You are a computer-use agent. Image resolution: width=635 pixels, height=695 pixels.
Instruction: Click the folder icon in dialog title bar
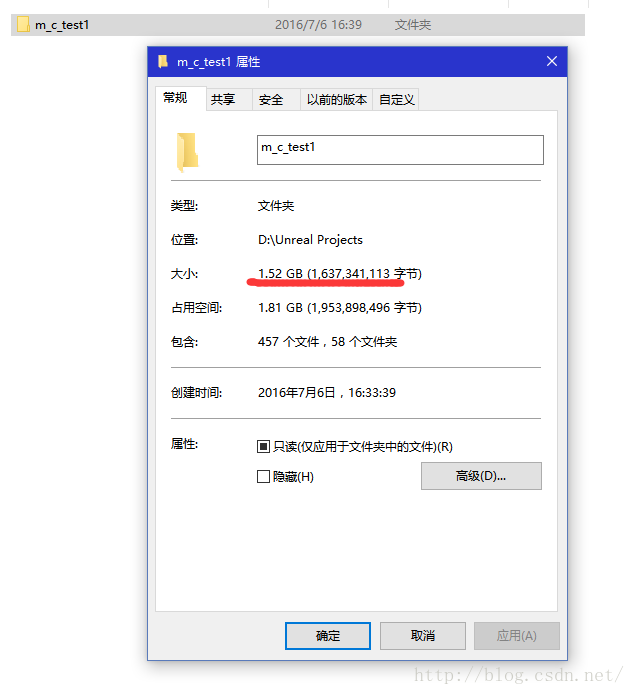(163, 61)
